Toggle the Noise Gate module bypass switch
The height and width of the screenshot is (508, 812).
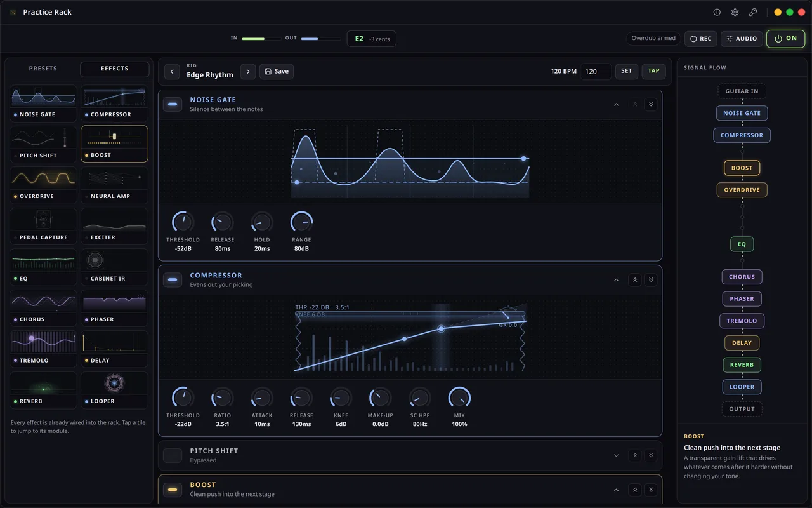173,104
